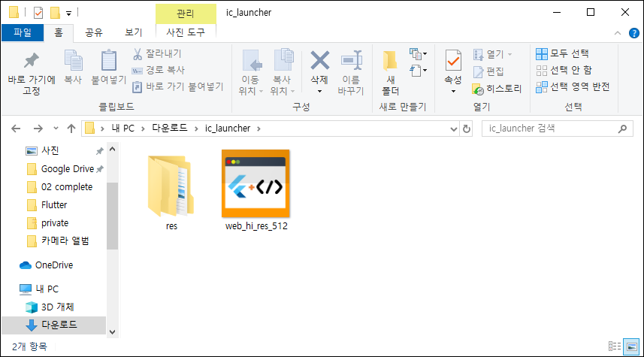Image resolution: width=644 pixels, height=357 pixels.
Task: Switch to the 보기 (View) tab
Action: 133,32
